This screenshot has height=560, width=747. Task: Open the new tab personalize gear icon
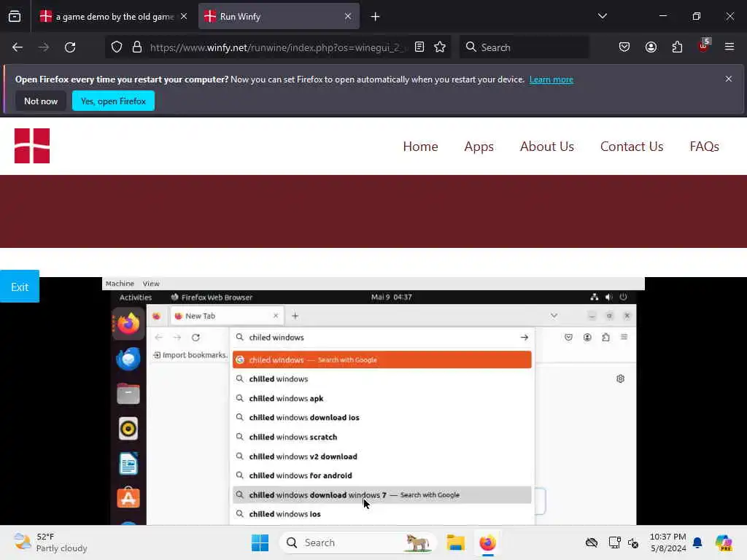click(620, 378)
